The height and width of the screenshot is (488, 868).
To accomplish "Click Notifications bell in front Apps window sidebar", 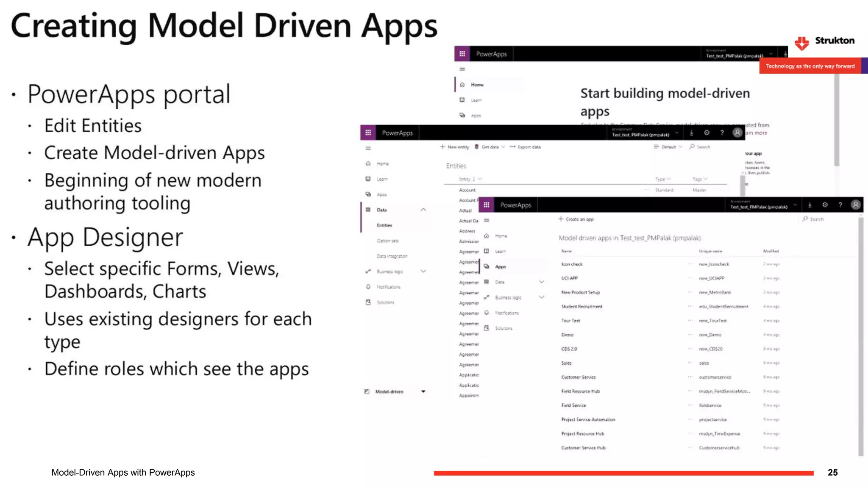I will click(487, 313).
